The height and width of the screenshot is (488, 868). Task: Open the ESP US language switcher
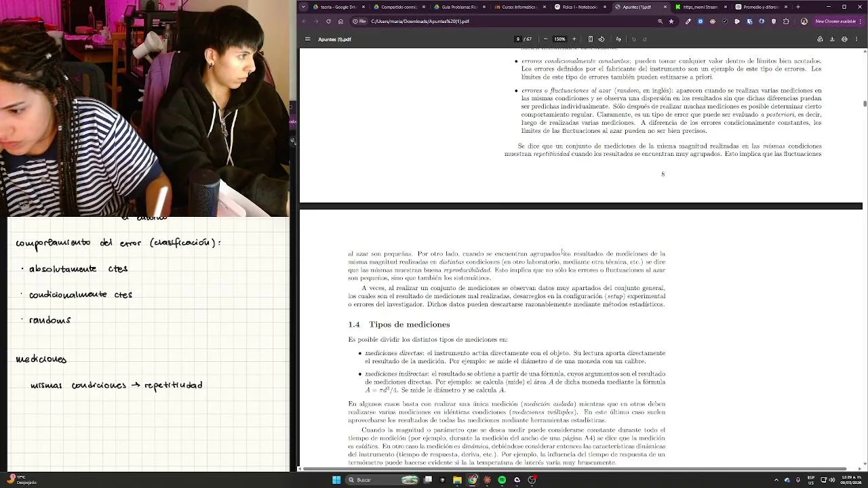click(x=811, y=480)
